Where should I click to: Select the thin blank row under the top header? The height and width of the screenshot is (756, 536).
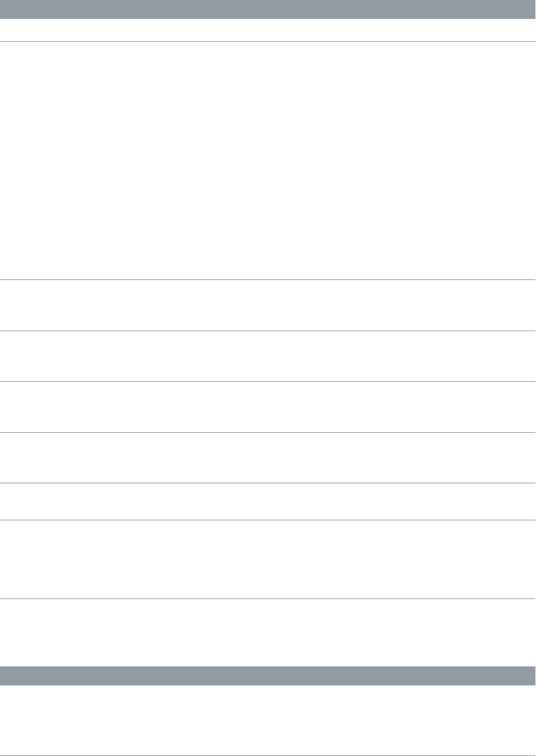(x=268, y=30)
